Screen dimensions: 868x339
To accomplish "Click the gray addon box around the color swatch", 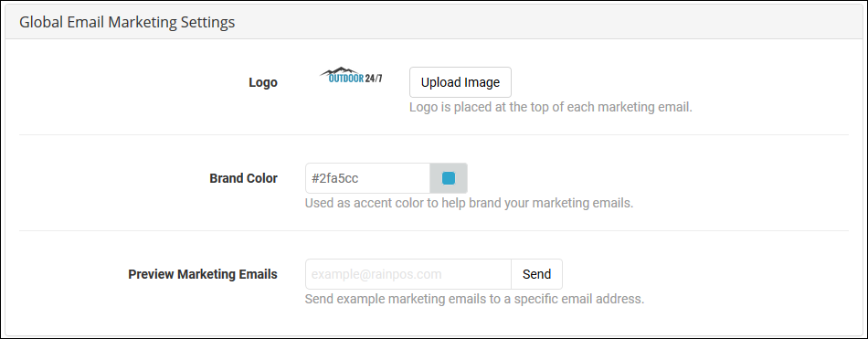I will 449,178.
